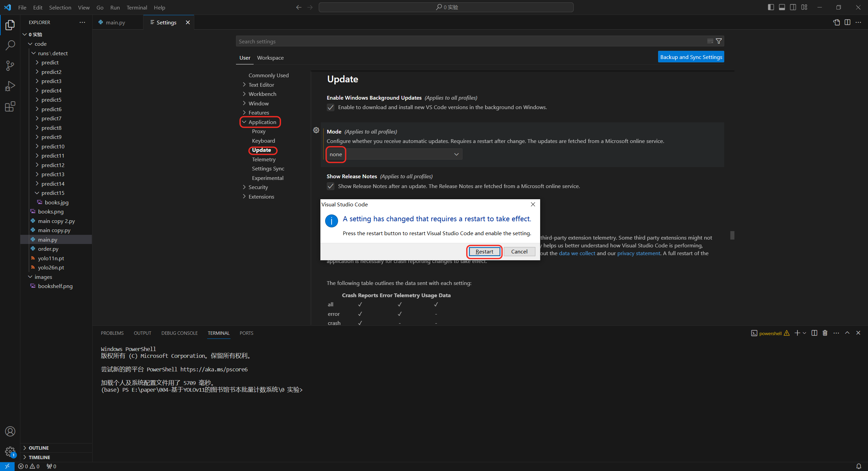Expand the OUTLINE section
The height and width of the screenshot is (471, 868).
click(38, 448)
